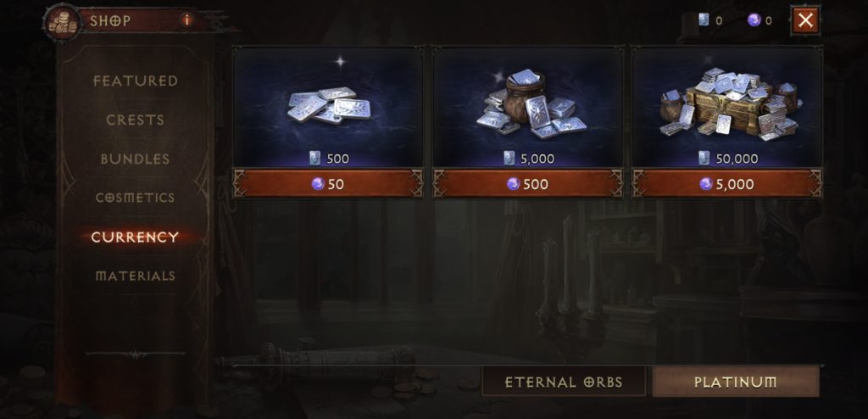Open the Materials category
The width and height of the screenshot is (868, 419).
tap(135, 276)
